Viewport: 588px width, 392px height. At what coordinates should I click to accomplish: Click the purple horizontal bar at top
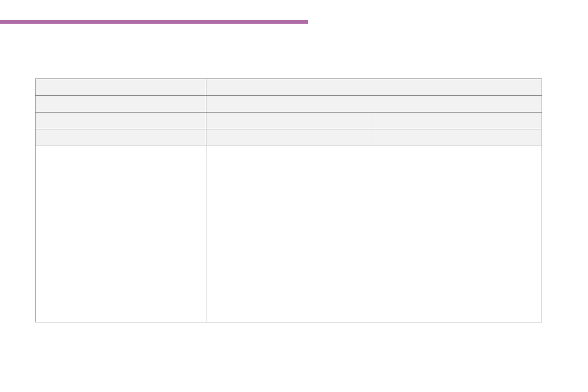click(x=154, y=22)
